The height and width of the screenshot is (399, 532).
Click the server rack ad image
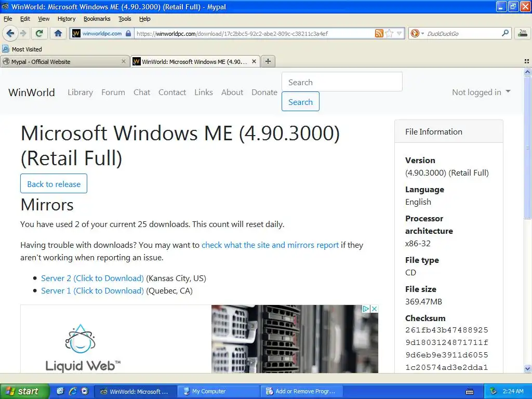click(295, 339)
